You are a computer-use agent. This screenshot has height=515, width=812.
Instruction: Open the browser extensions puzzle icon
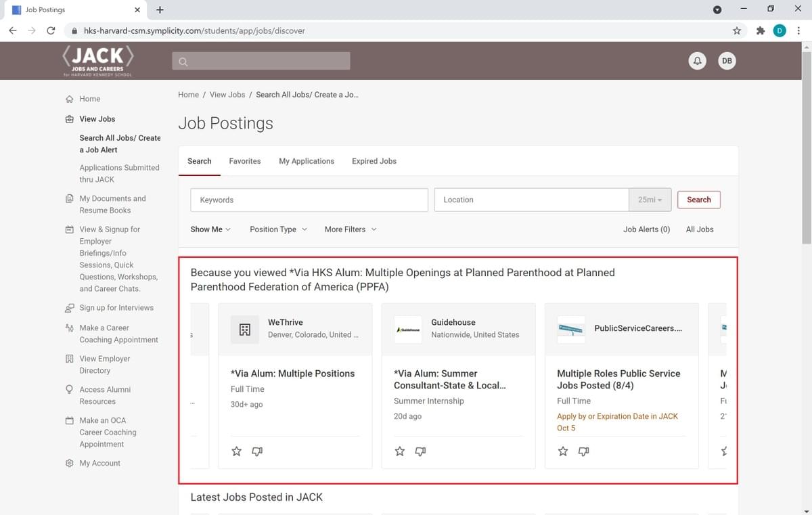click(x=761, y=30)
